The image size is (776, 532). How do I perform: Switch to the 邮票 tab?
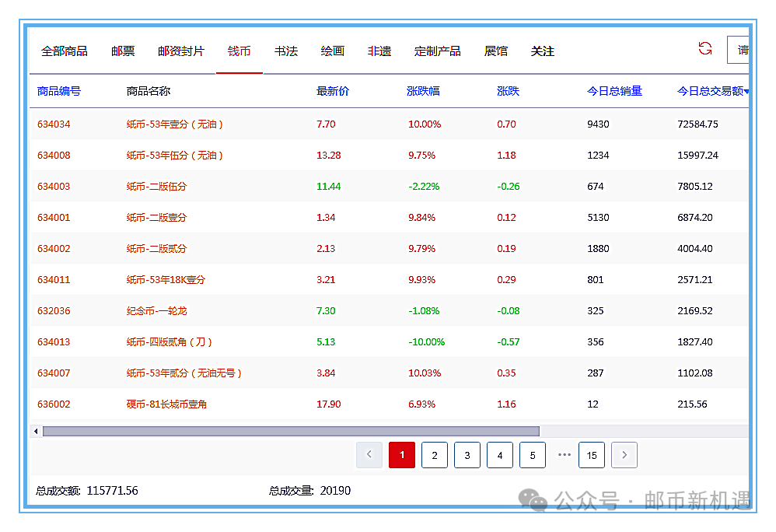click(x=123, y=51)
